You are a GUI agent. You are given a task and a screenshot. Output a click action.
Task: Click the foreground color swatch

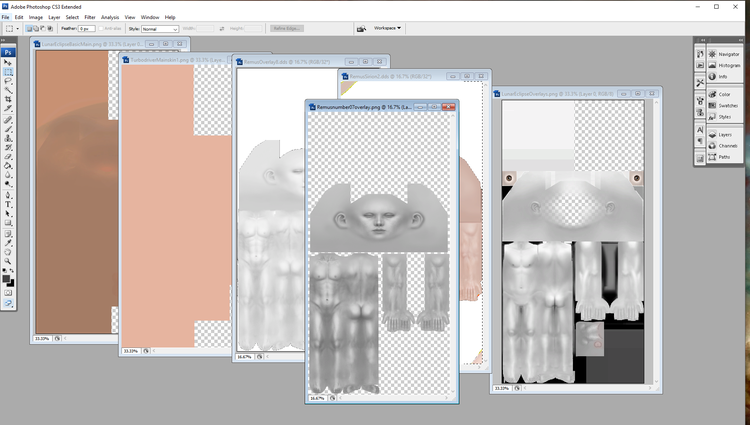pos(6,279)
